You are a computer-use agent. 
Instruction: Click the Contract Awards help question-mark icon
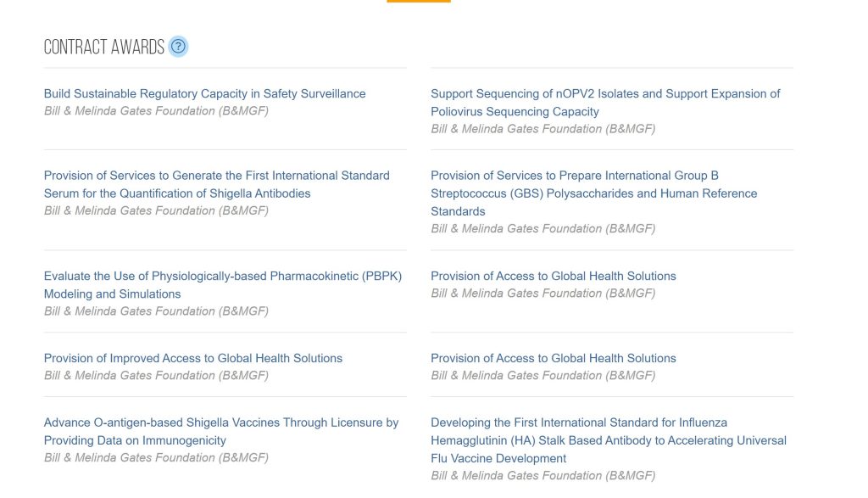click(x=178, y=47)
